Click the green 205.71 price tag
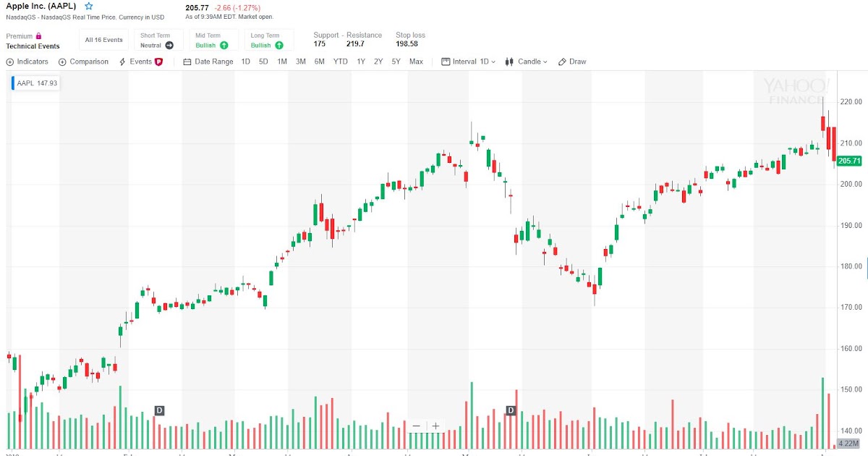Screen dimensions: 868x456 (x=850, y=161)
